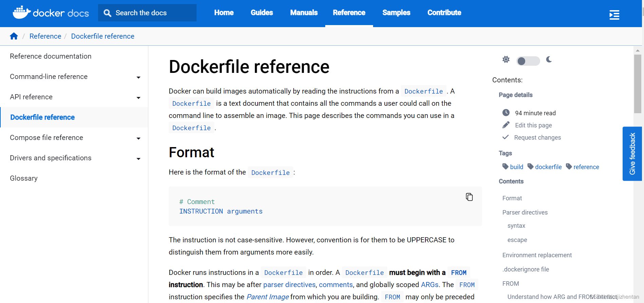Screen dimensions: 644x303
Task: Click the clock icon beside 94 minute read
Action: click(x=506, y=113)
